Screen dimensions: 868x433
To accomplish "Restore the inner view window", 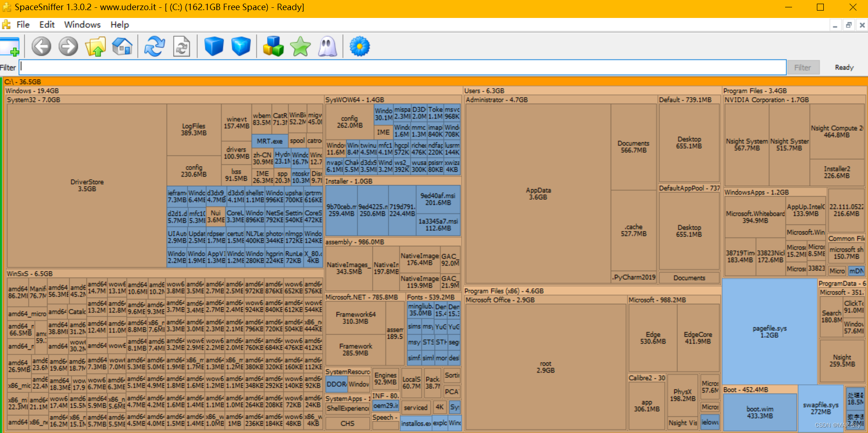I will 848,25.
